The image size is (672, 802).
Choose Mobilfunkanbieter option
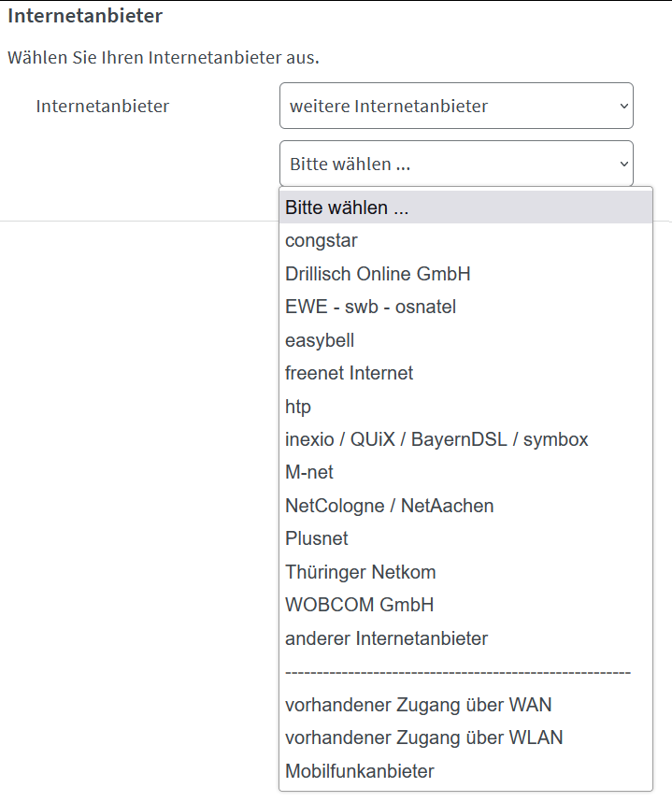click(465, 771)
